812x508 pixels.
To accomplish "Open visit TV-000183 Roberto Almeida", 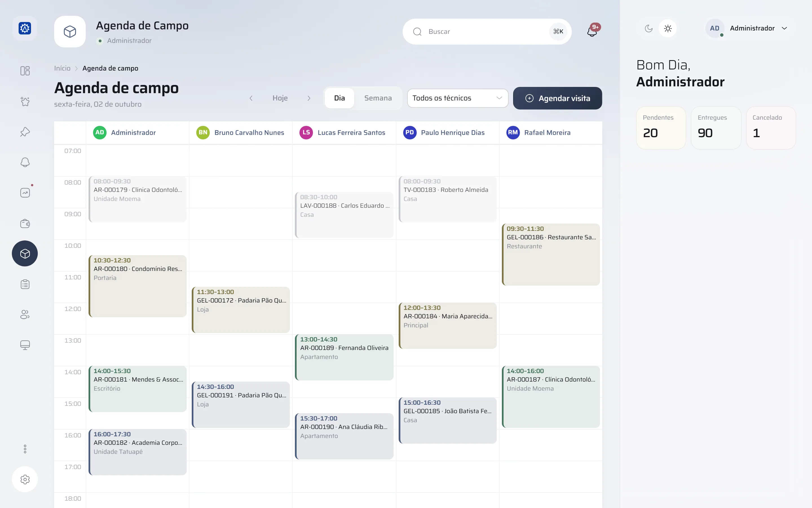I will coord(447,199).
